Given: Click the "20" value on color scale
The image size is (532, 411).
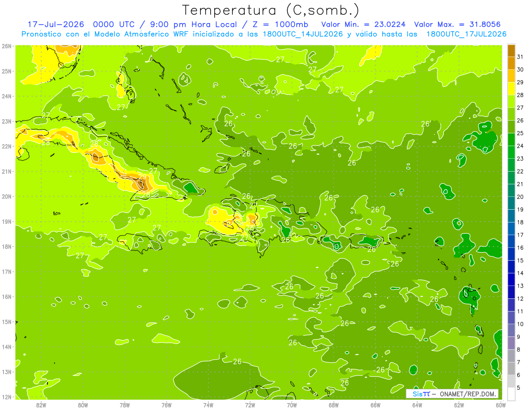Looking at the screenshot, I should point(520,196).
